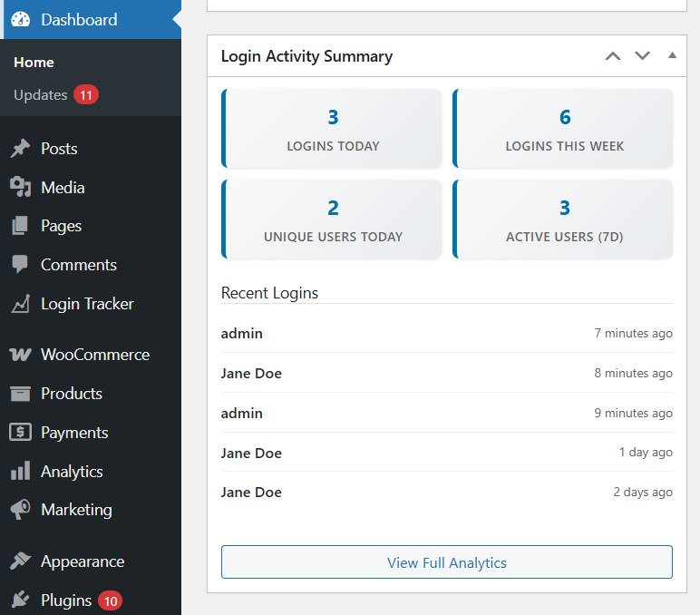This screenshot has width=700, height=615.
Task: Open Plugins with 10 pending updates
Action: [x=66, y=600]
